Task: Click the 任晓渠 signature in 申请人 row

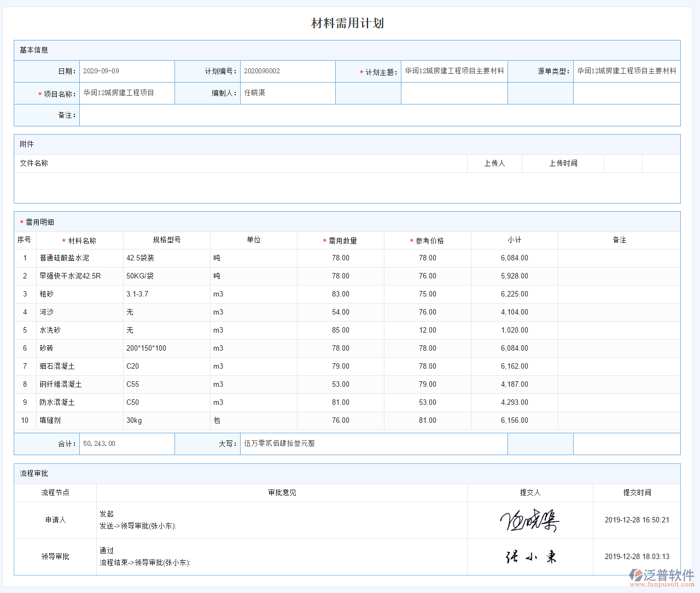Action: pyautogui.click(x=529, y=520)
